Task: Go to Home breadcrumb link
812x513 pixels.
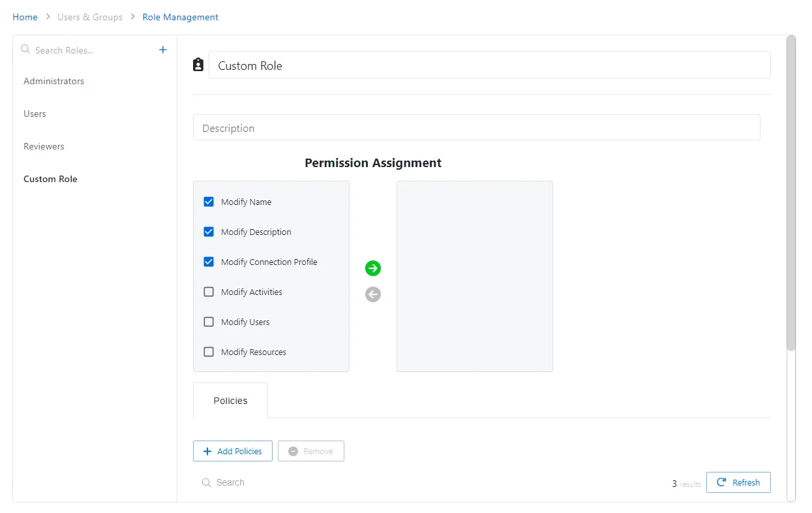Action: (25, 17)
